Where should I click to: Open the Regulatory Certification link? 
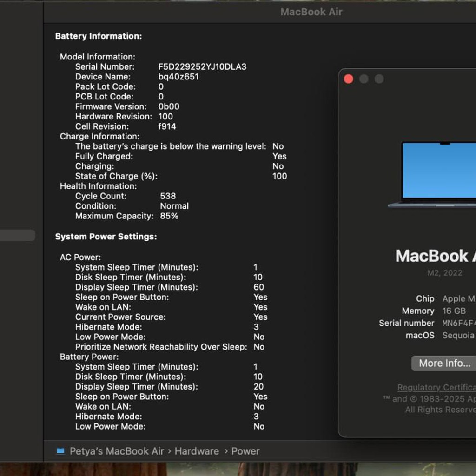coord(436,387)
